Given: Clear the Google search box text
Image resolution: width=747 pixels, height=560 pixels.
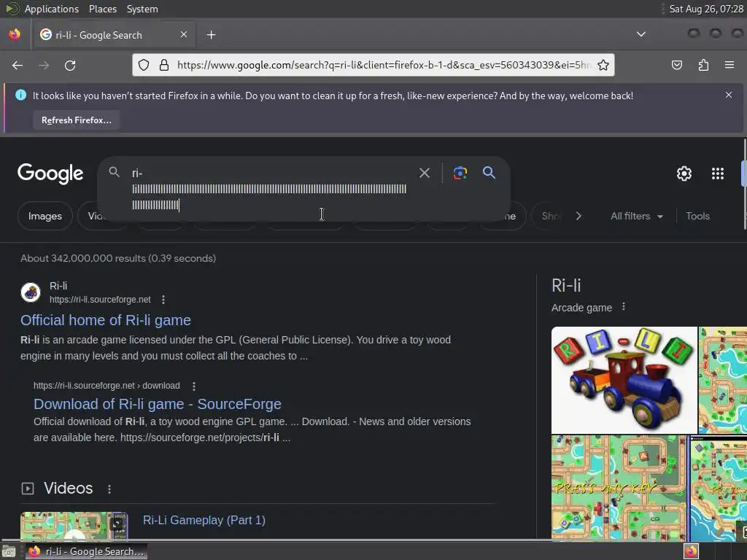Looking at the screenshot, I should 424,173.
